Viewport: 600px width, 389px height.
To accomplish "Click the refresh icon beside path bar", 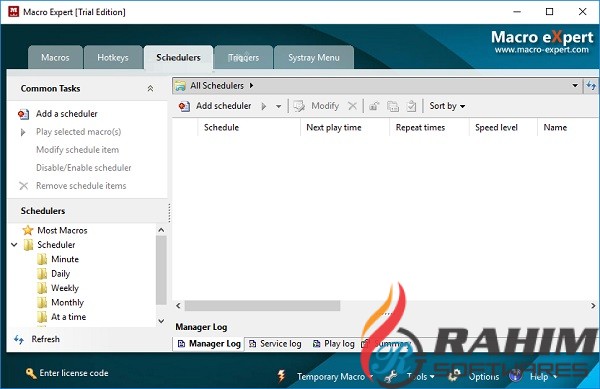I will point(591,86).
